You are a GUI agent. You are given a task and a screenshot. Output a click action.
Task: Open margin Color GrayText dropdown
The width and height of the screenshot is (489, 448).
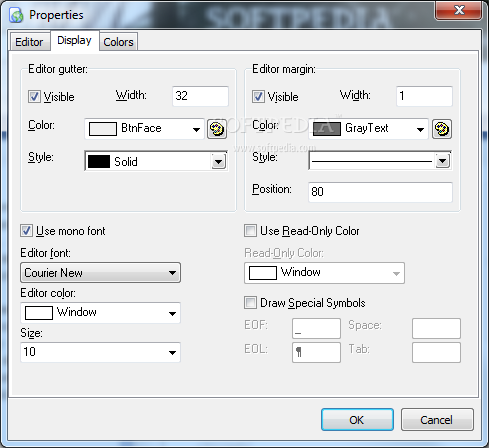pos(368,129)
